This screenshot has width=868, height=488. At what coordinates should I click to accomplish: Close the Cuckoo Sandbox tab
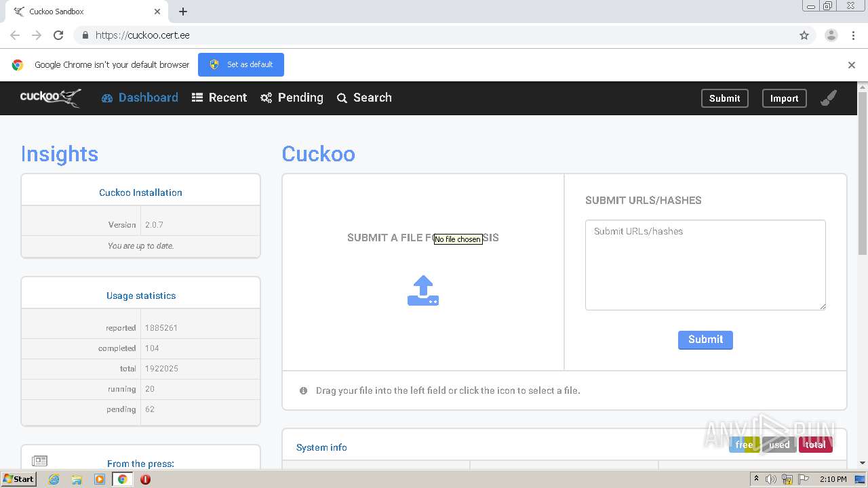point(157,12)
